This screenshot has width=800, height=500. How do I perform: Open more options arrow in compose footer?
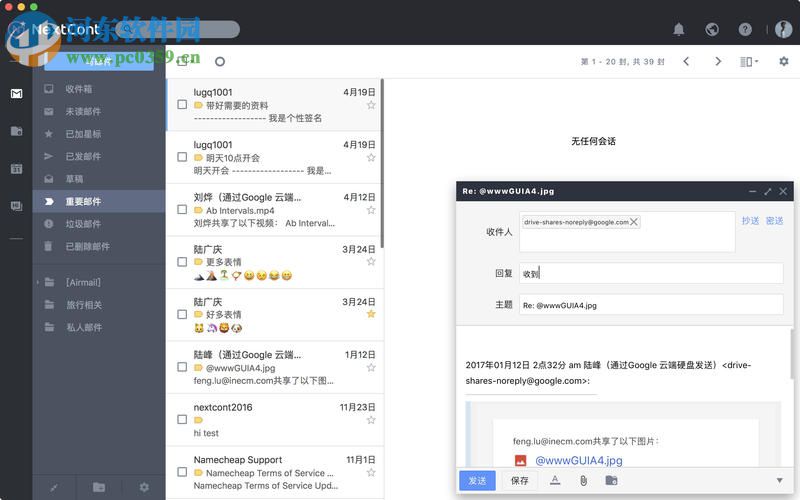click(779, 480)
